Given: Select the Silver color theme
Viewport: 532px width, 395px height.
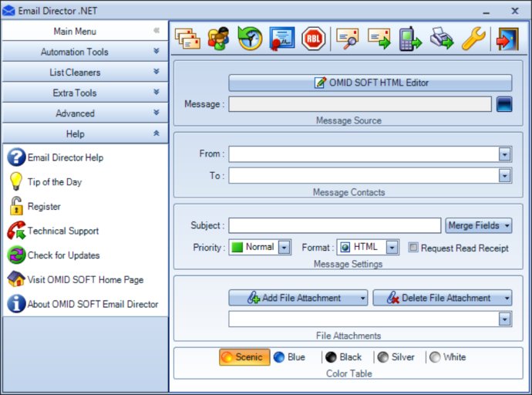Looking at the screenshot, I should point(396,357).
